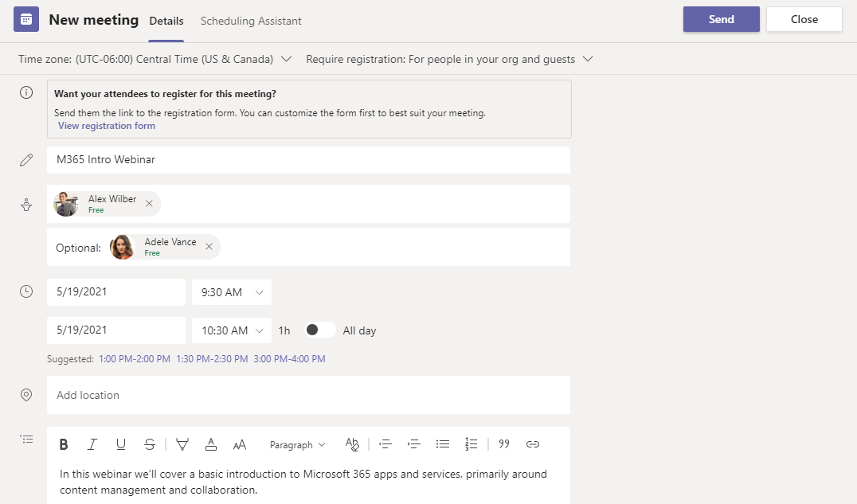Open the Require registration dropdown
Screen dimensions: 857x504
(449, 59)
